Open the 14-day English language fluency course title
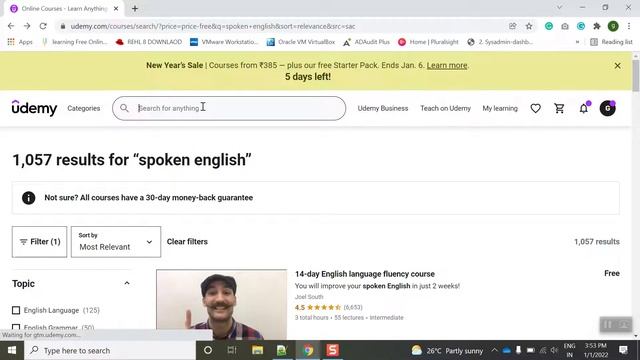640x360 pixels. click(x=364, y=274)
